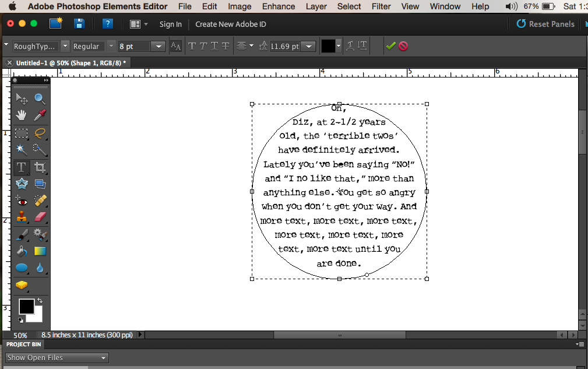
Task: Open the Show Open Files dropdown
Action: click(56, 357)
